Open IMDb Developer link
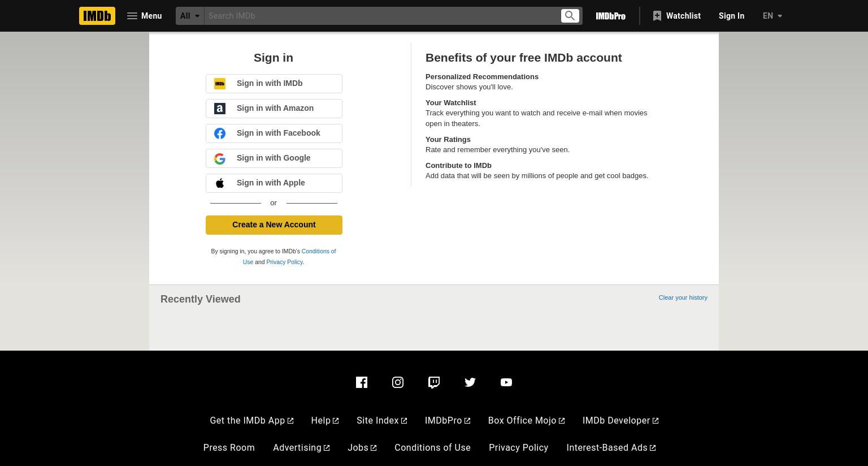 (620, 421)
